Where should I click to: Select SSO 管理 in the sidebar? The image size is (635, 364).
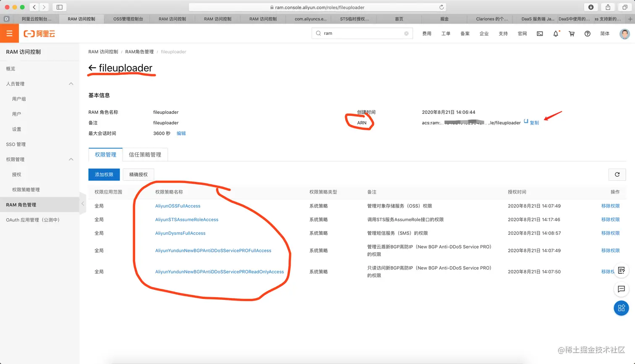16,144
